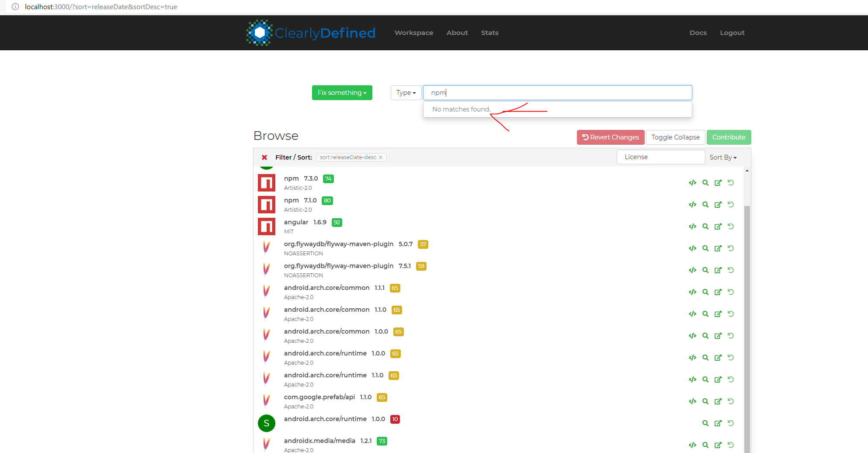Click the Contribute button
The image size is (868, 453).
(729, 137)
